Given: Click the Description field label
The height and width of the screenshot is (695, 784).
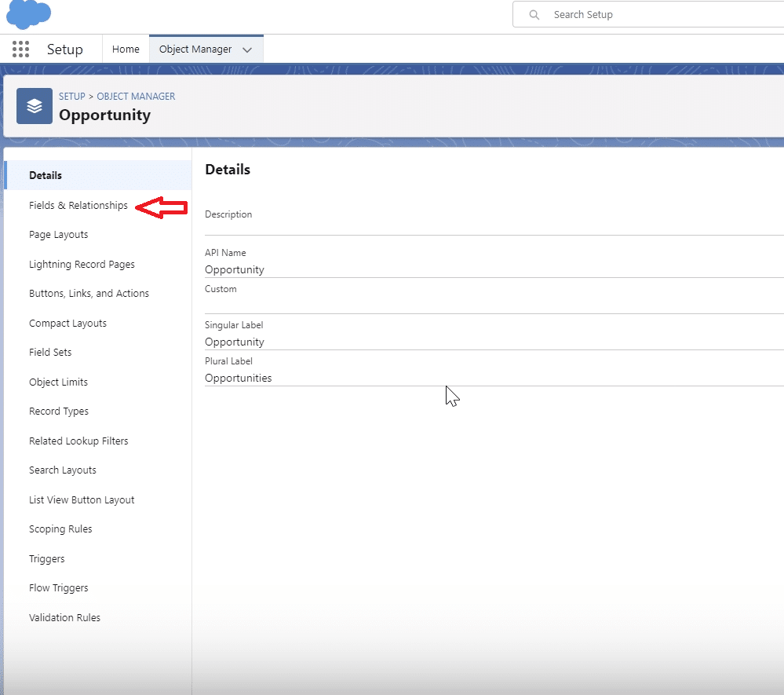Looking at the screenshot, I should (228, 214).
